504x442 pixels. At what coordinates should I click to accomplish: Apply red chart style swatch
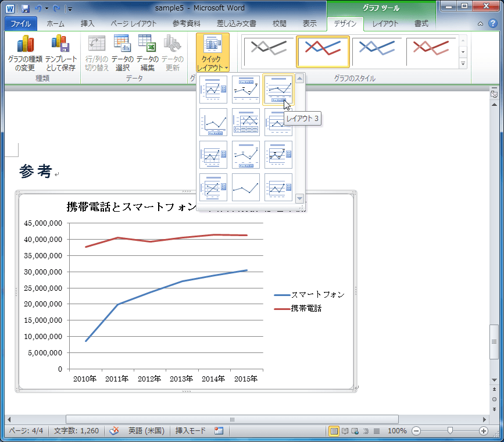click(431, 52)
